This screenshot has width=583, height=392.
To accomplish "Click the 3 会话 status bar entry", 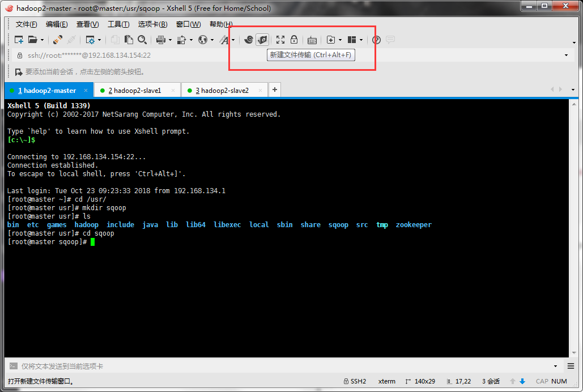I will coord(491,381).
